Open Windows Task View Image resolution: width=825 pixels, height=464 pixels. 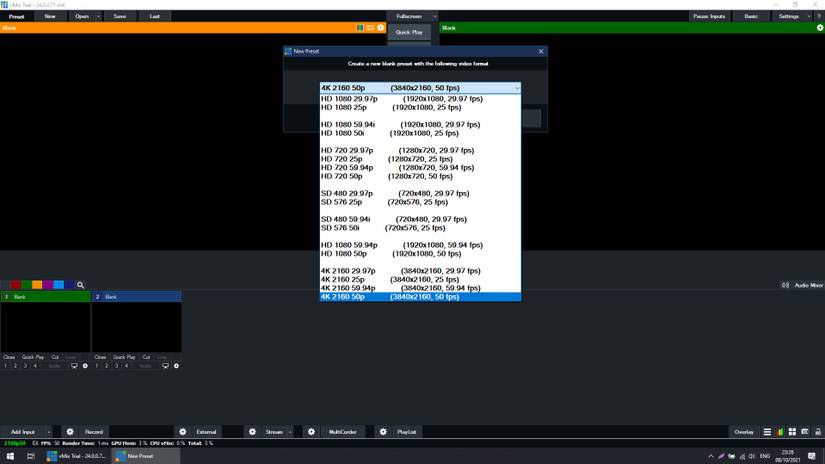31,456
